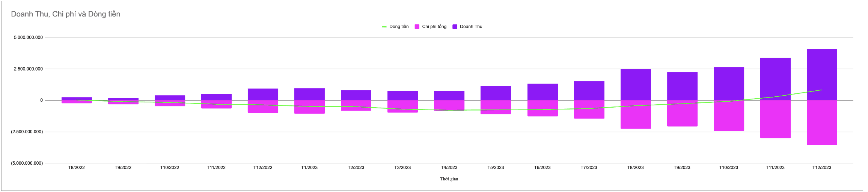Click the T10/2023 axis label
Image resolution: width=868 pixels, height=192 pixels.
pos(728,168)
